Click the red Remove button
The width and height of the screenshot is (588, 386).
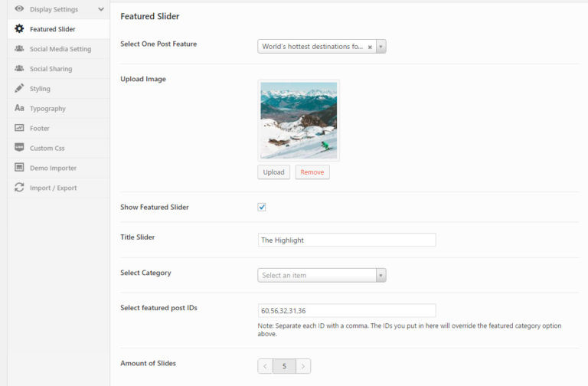coord(312,172)
